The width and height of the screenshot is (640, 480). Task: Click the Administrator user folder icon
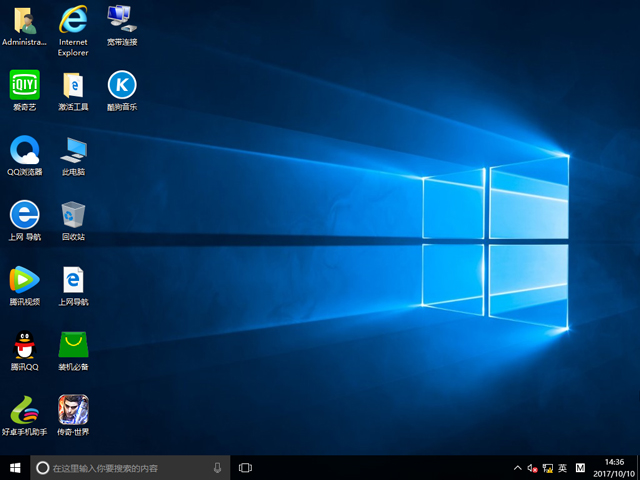coord(24,20)
